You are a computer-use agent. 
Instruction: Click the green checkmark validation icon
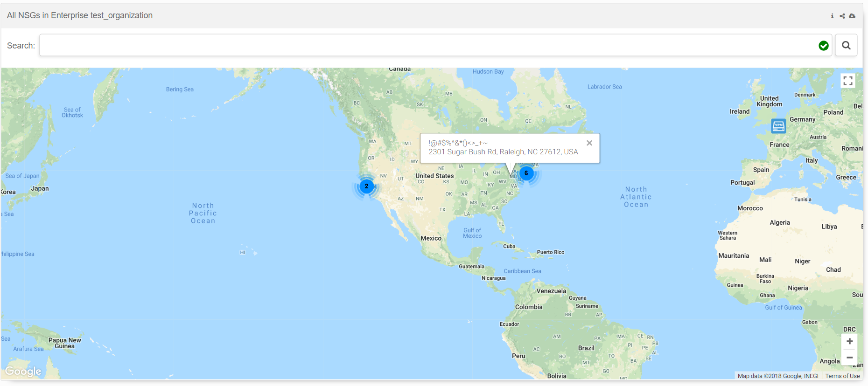click(x=824, y=46)
